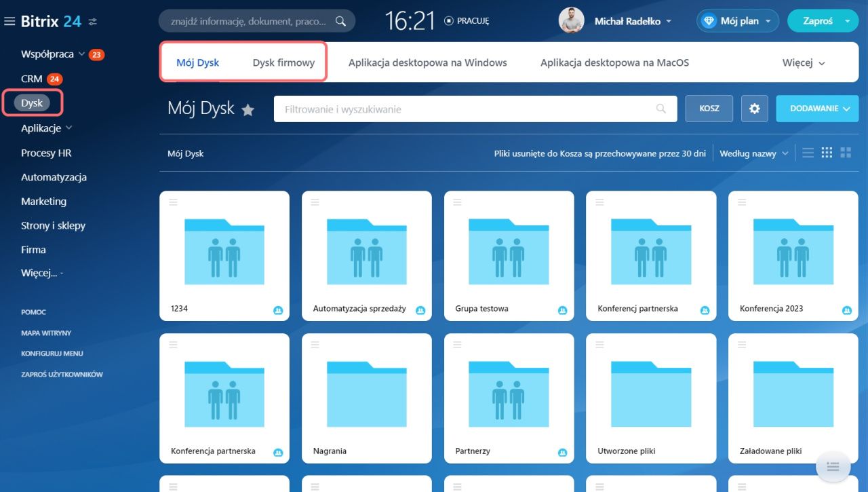Viewport: 868px width, 492px height.
Task: Expand the Więcej tab dropdown
Action: point(804,62)
